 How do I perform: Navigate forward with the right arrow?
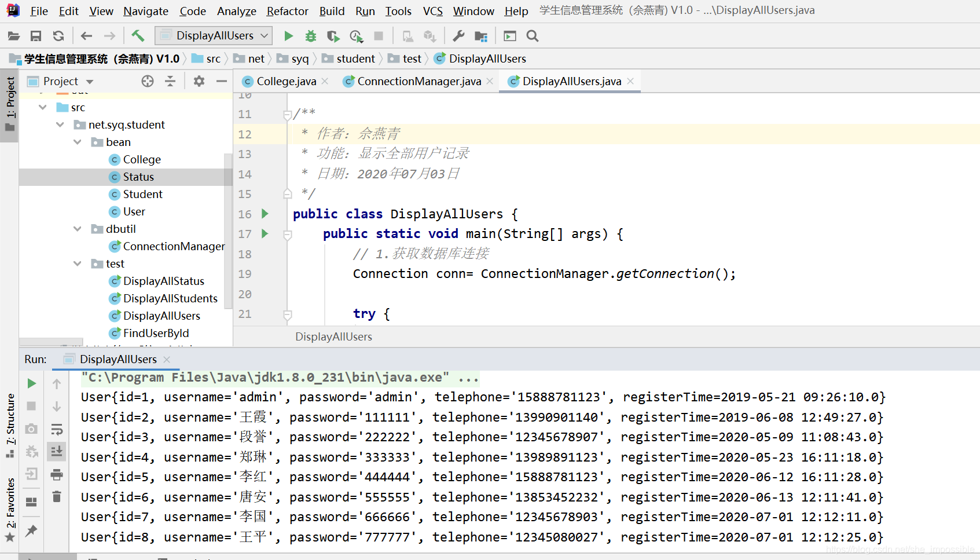pyautogui.click(x=109, y=36)
